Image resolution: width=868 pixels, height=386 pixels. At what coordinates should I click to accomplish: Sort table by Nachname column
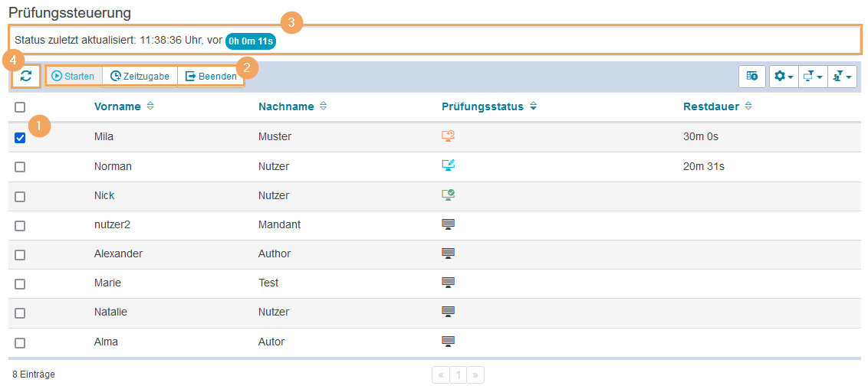point(286,106)
